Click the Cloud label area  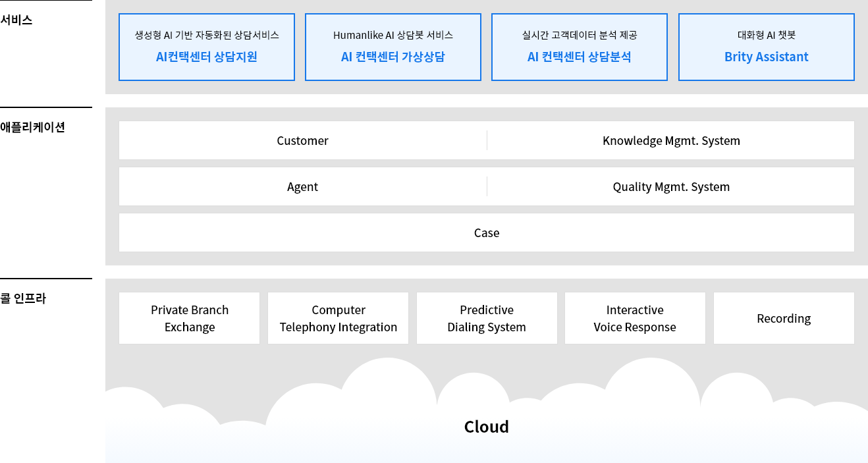[x=486, y=426]
